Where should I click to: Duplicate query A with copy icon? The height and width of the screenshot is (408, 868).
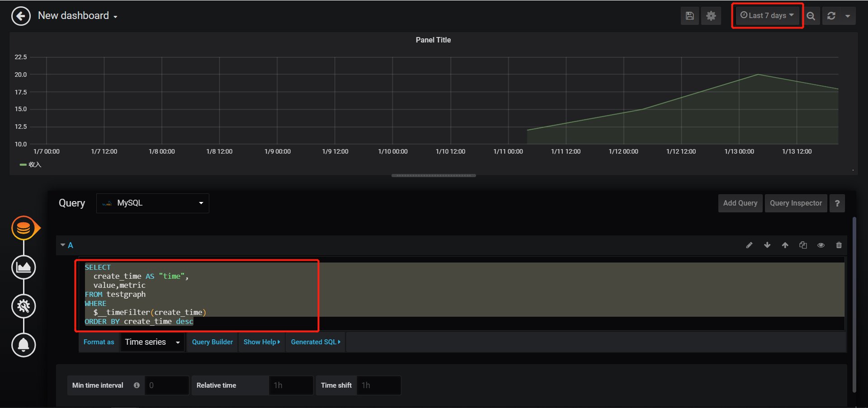(803, 245)
